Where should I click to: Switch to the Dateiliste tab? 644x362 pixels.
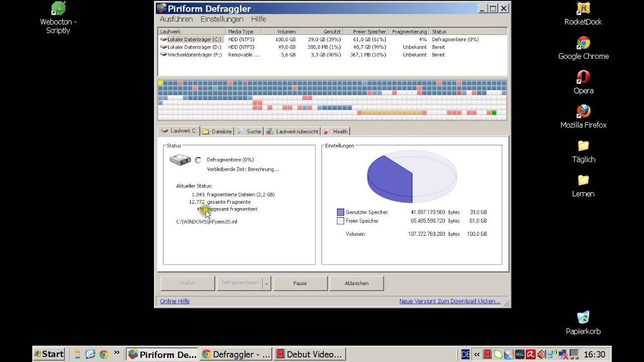pos(216,131)
